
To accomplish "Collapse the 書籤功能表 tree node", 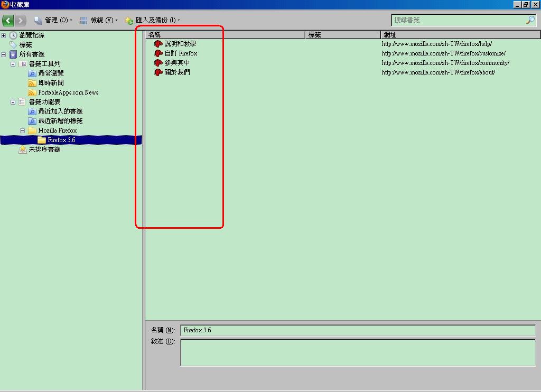I will tap(13, 102).
